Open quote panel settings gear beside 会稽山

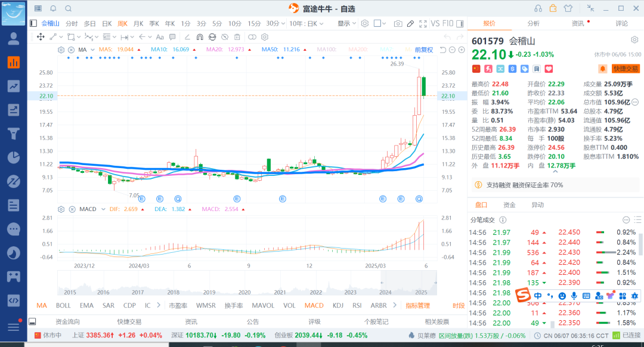pos(634,40)
